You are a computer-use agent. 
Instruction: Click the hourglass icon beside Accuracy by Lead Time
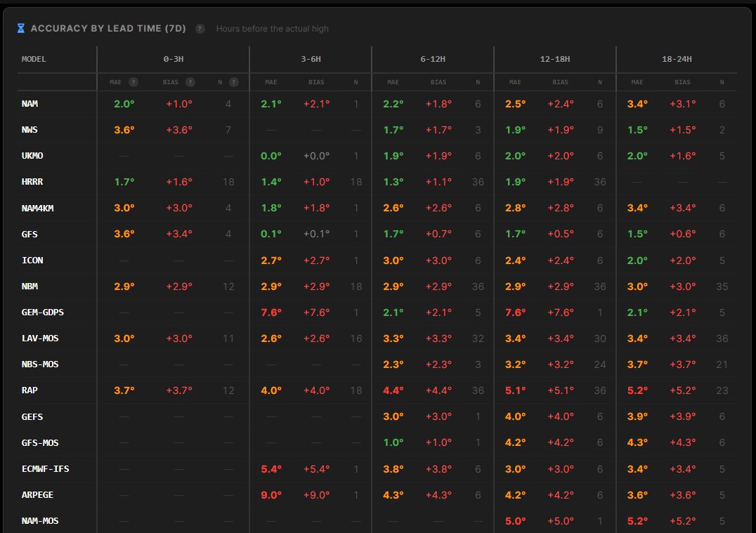point(21,28)
